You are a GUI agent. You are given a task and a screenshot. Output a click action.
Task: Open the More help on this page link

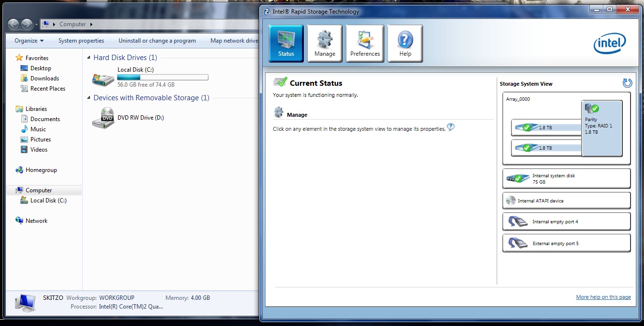pyautogui.click(x=603, y=297)
